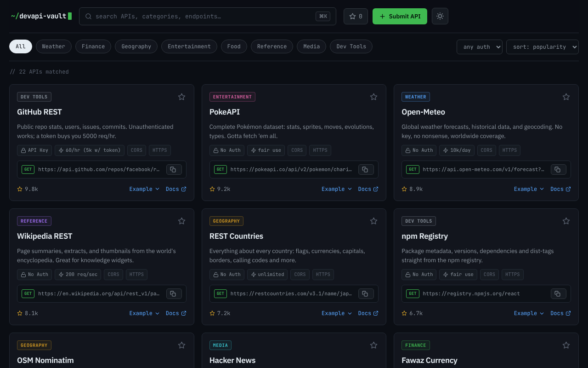Favorite the OSM Nominatim card star
The width and height of the screenshot is (588, 368).
(x=181, y=345)
